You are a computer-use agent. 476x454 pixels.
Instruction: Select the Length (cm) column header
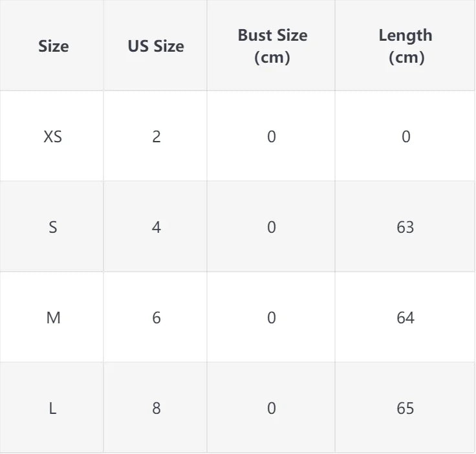tap(406, 46)
